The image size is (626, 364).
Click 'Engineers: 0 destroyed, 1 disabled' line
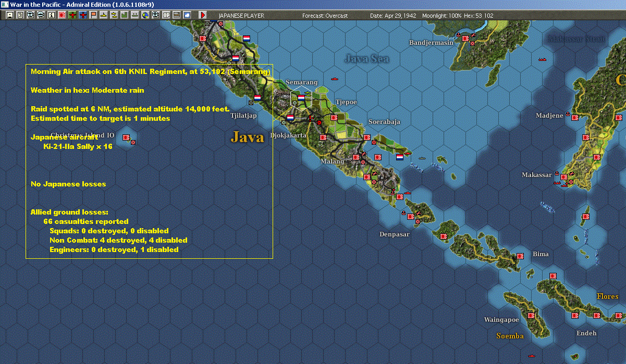114,249
